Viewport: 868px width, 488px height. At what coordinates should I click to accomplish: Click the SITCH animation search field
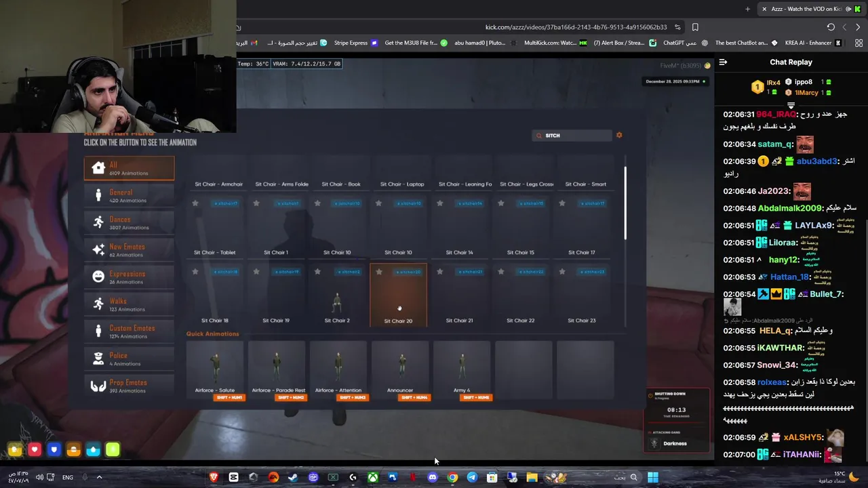pyautogui.click(x=572, y=136)
